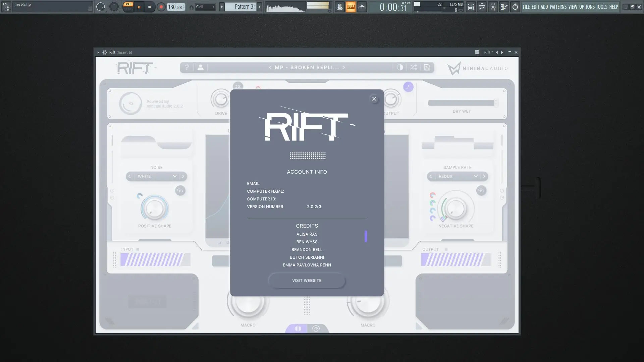Click the Visit Website button

point(307,281)
